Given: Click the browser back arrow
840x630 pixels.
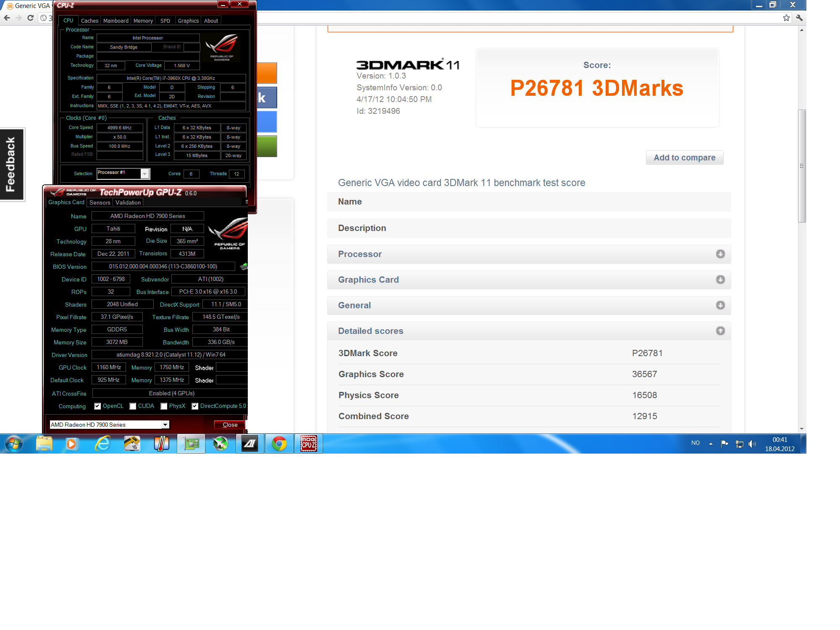Looking at the screenshot, I should (7, 18).
